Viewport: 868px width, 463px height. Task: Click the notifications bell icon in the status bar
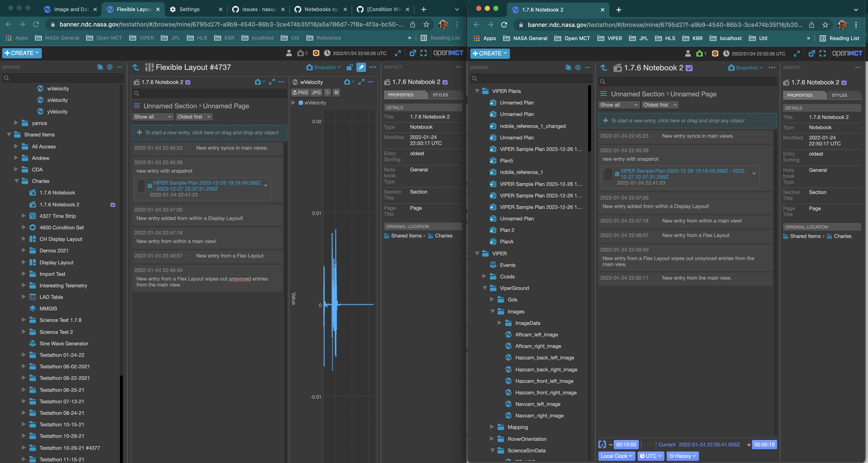tap(316, 53)
